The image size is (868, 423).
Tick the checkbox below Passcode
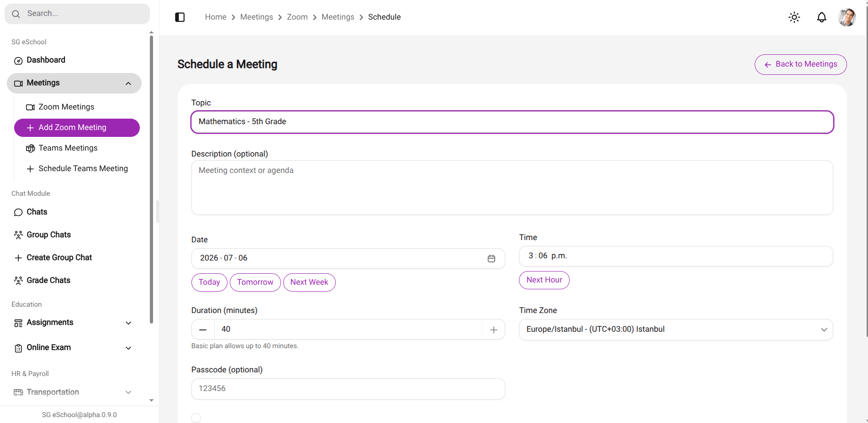[x=196, y=418]
